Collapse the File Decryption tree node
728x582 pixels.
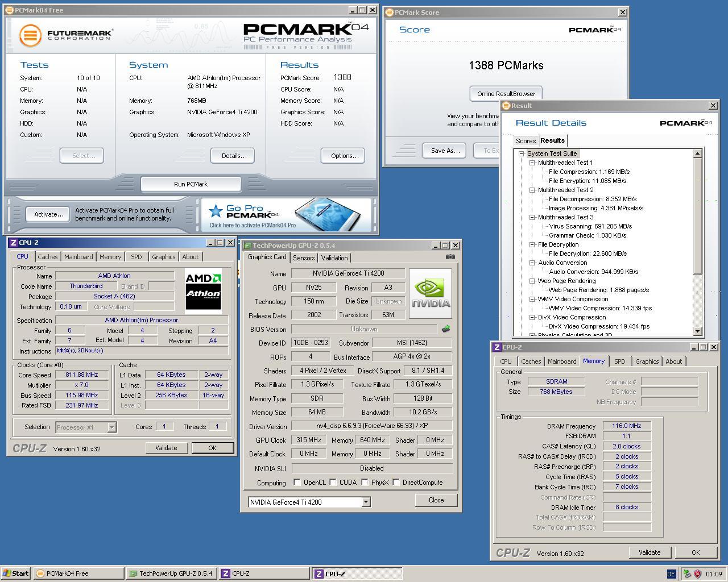[532, 244]
